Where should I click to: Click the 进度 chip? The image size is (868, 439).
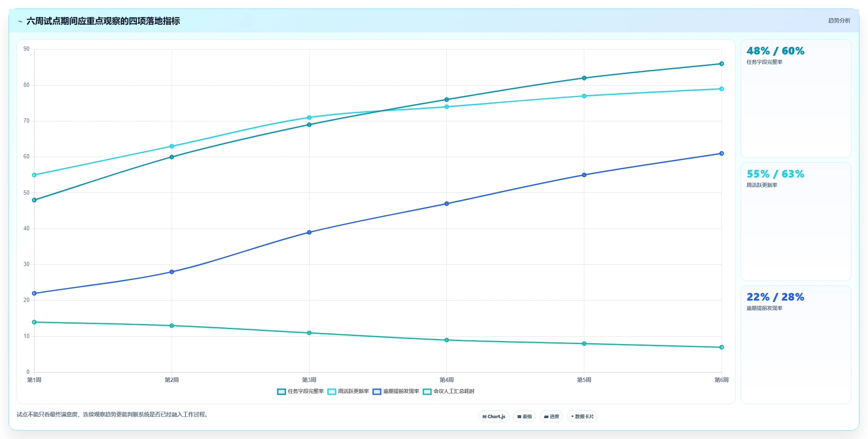552,416
